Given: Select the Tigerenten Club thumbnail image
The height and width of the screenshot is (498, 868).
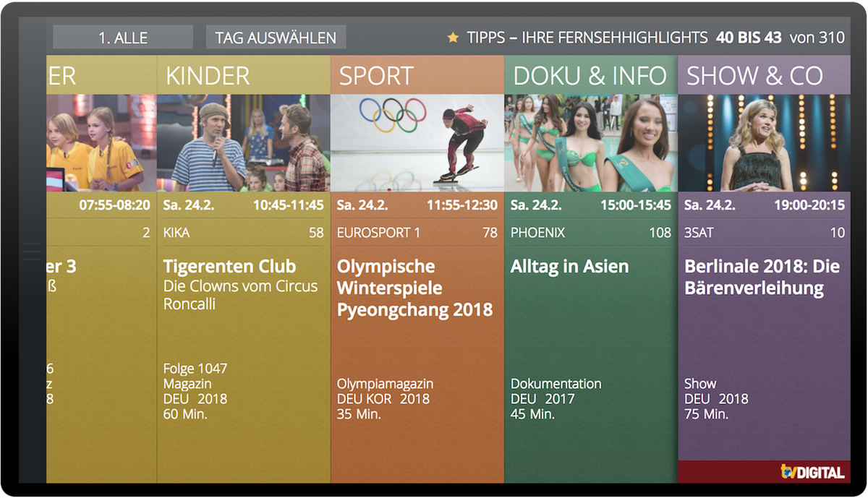Looking at the screenshot, I should (x=244, y=143).
